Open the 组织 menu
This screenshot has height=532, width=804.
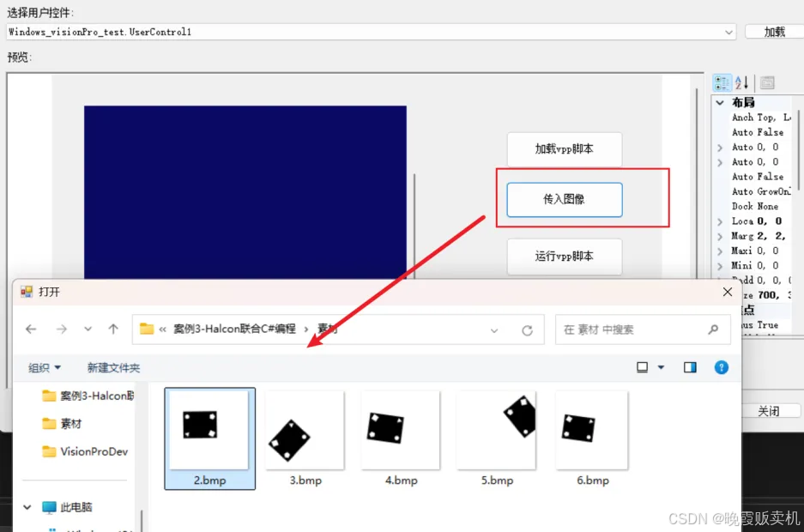pos(44,366)
